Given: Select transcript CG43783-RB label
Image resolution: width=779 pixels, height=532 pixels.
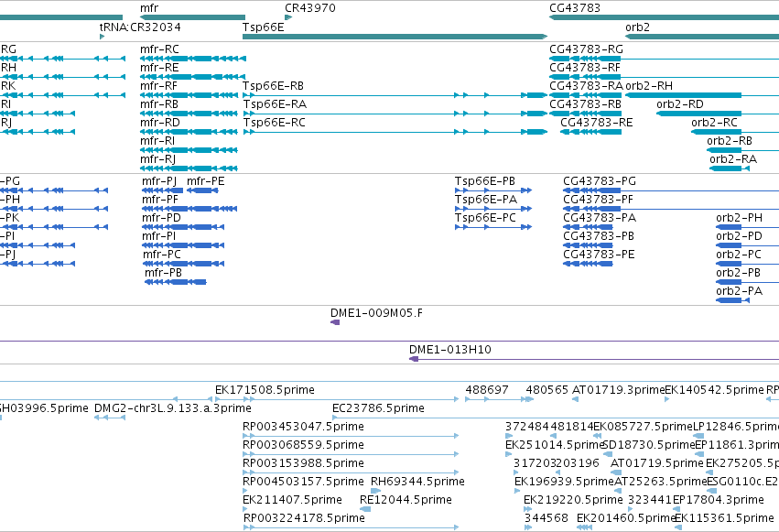Looking at the screenshot, I should tap(586, 104).
